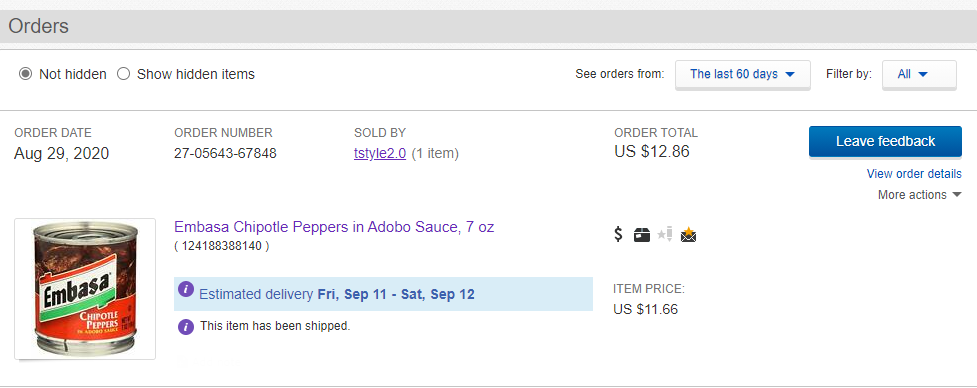Click the 'Leave feedback' button

point(885,141)
